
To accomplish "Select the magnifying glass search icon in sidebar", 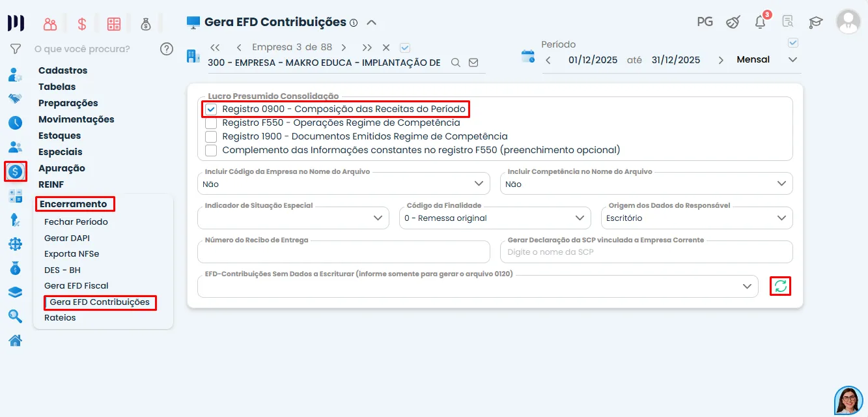I will pyautogui.click(x=16, y=316).
